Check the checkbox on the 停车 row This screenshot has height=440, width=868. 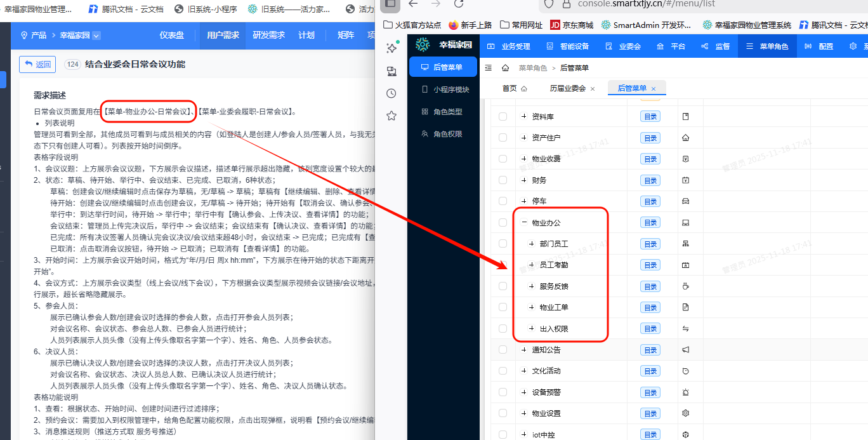502,201
